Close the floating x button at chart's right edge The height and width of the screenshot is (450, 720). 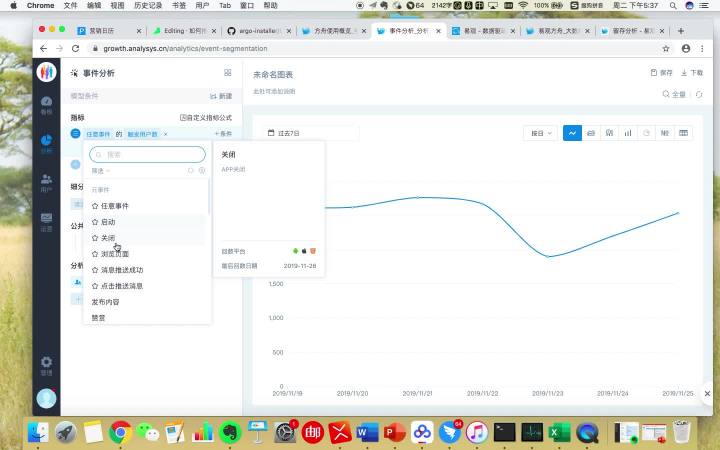point(707,394)
